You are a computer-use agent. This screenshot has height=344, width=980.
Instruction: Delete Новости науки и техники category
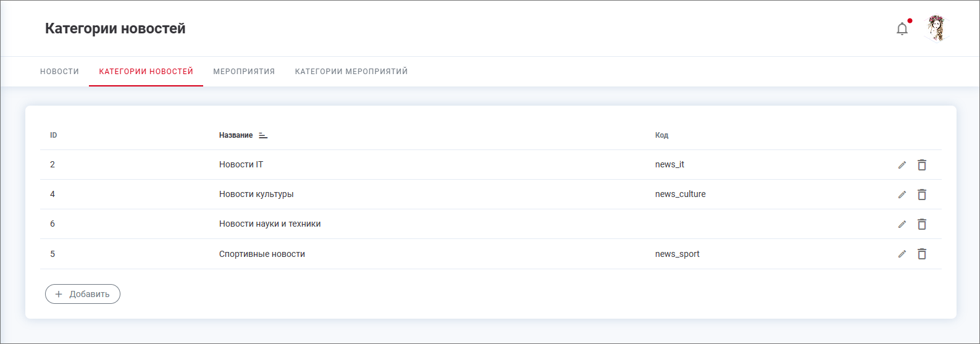[922, 224]
